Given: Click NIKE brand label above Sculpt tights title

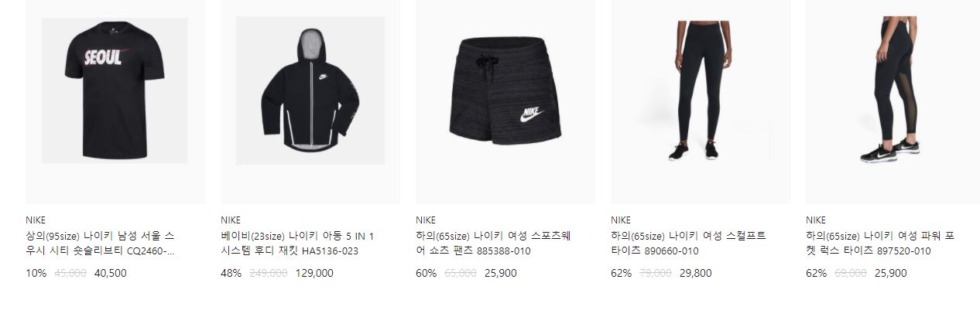Looking at the screenshot, I should [621, 220].
